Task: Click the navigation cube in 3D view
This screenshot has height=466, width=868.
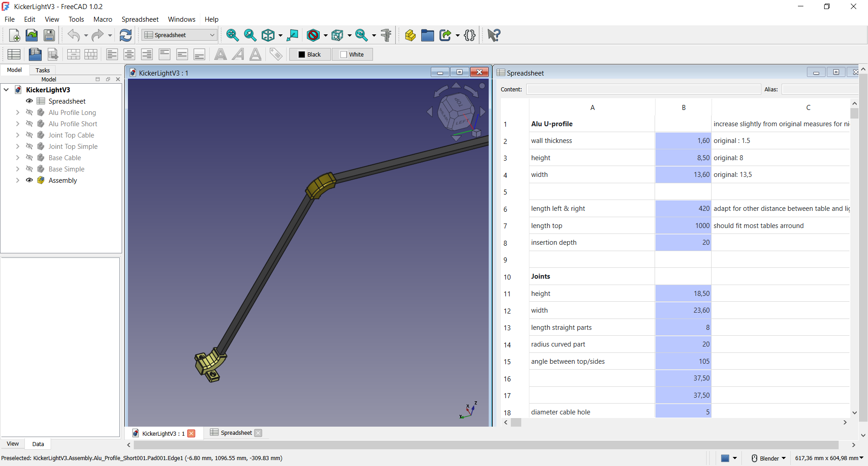Action: [457, 111]
